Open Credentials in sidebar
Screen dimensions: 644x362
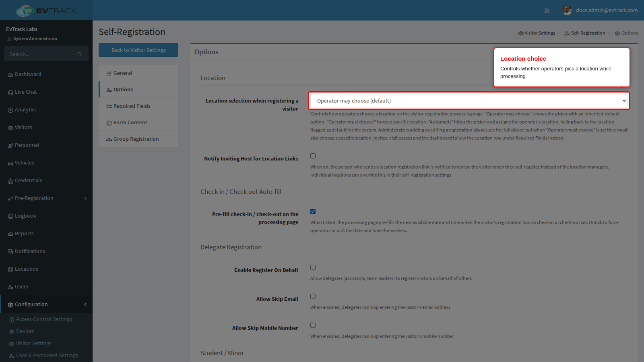tap(46, 181)
